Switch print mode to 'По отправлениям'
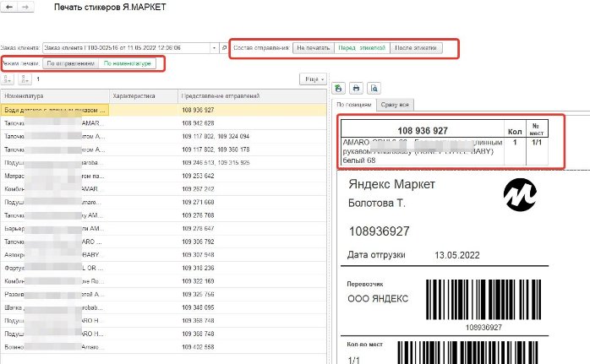This screenshot has width=590, height=364. 70,63
